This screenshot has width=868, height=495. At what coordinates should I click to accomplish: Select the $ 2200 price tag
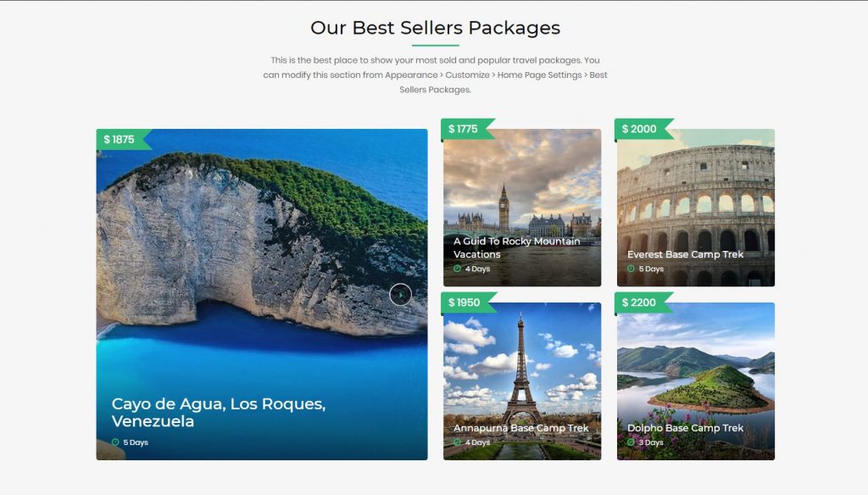(644, 303)
